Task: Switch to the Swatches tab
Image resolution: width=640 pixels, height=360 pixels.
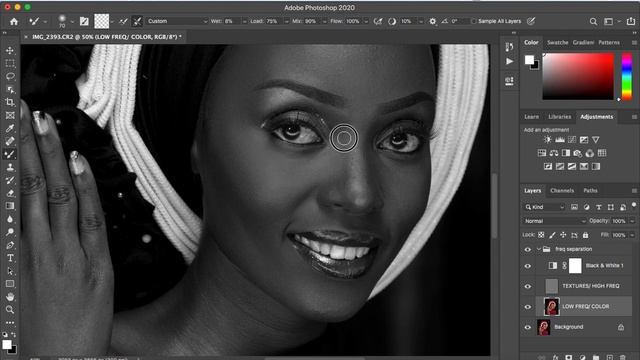Action: tap(557, 42)
